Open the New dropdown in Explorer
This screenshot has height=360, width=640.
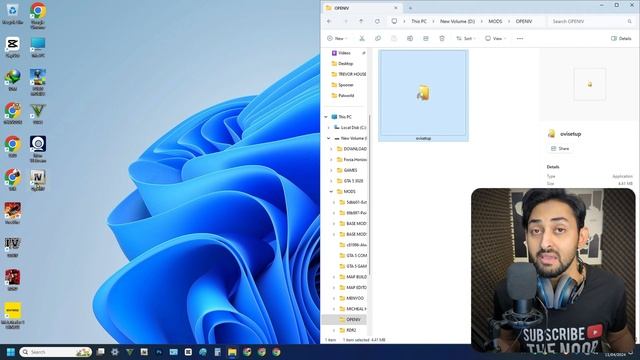337,38
